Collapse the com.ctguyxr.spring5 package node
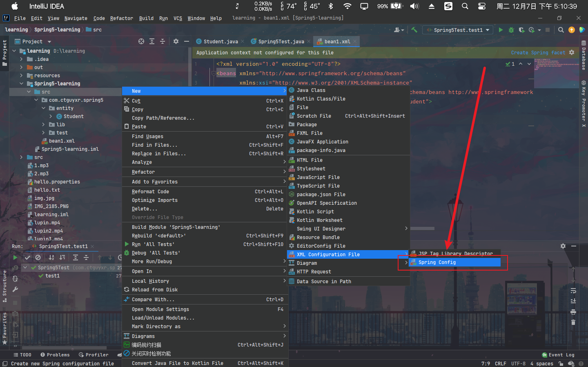The height and width of the screenshot is (367, 588). [36, 100]
